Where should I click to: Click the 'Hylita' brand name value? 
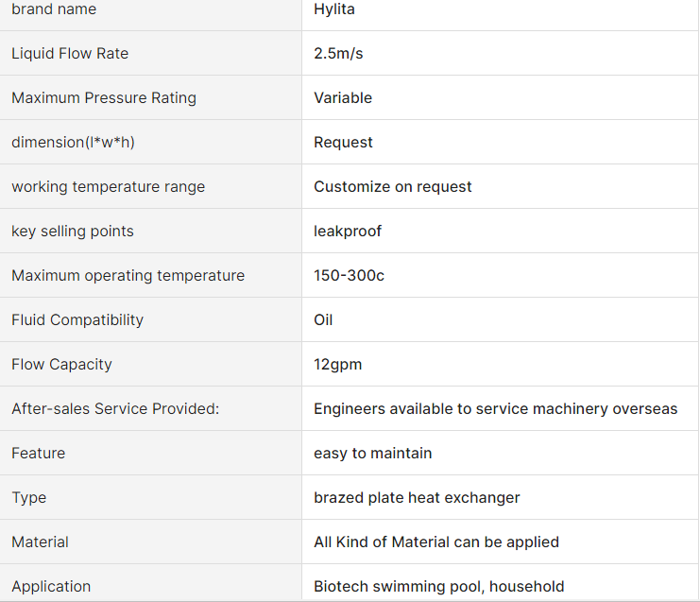tap(334, 9)
